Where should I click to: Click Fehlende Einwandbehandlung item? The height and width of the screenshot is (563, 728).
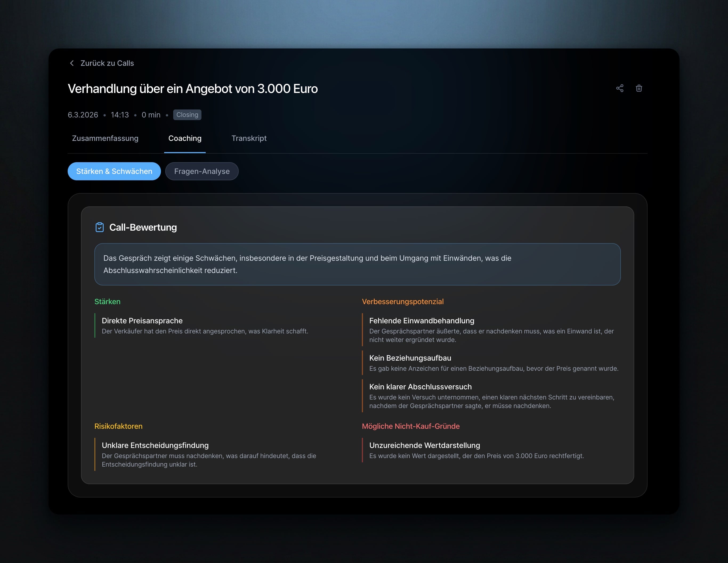[x=491, y=330]
